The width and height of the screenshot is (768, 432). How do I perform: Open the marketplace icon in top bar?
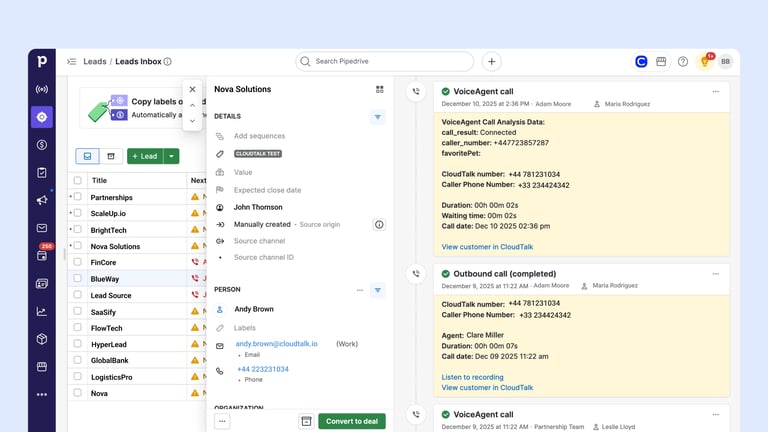click(661, 61)
